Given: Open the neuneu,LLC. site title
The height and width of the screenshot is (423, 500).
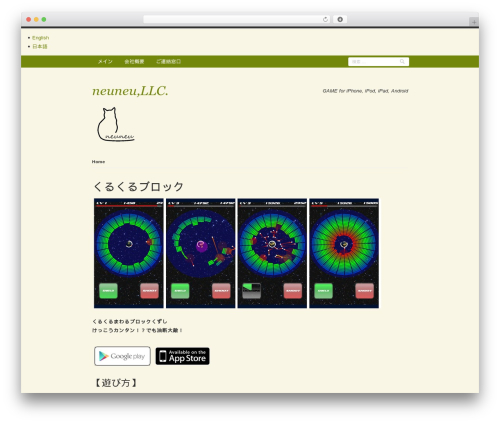Looking at the screenshot, I should (x=130, y=91).
